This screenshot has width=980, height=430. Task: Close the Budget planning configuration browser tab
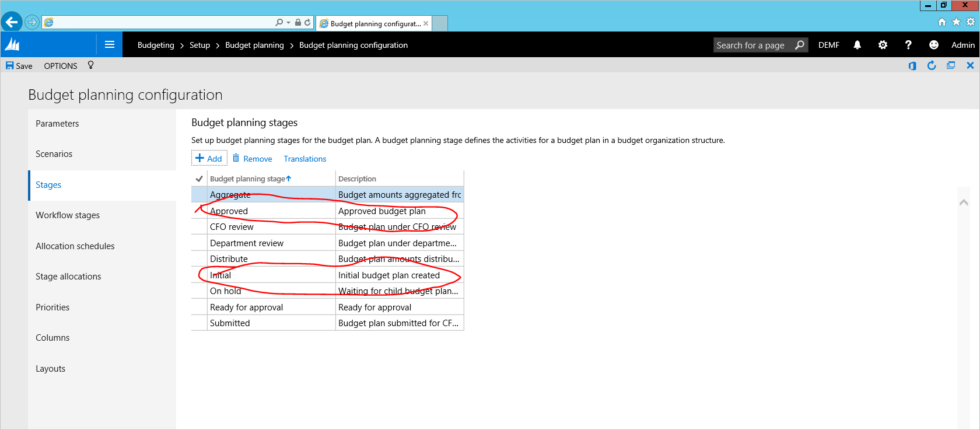(x=426, y=23)
